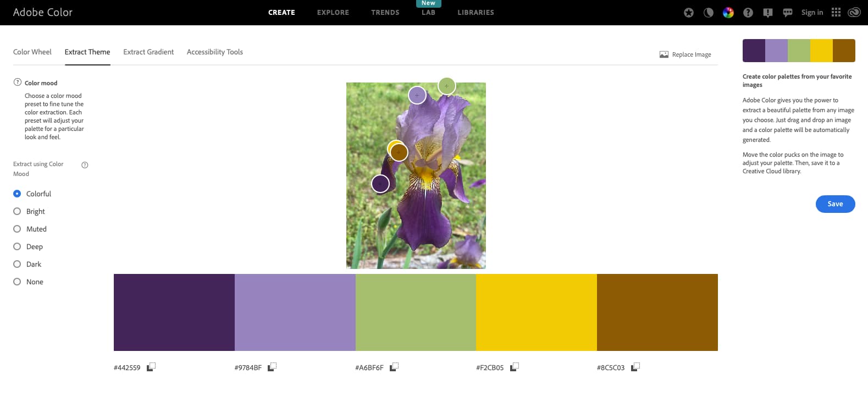Set color mood to Dark
Image resolution: width=868 pixels, height=412 pixels.
(x=17, y=264)
